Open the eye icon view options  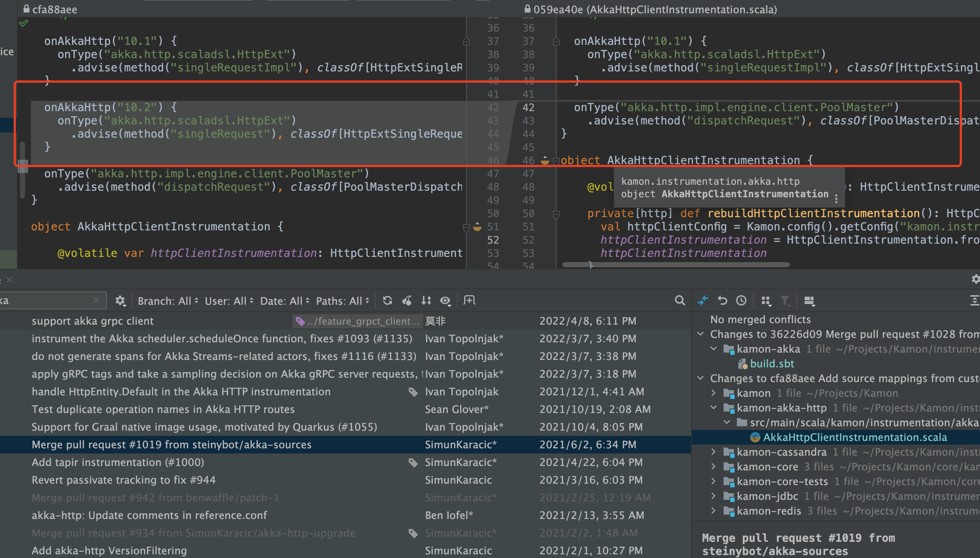coord(445,300)
